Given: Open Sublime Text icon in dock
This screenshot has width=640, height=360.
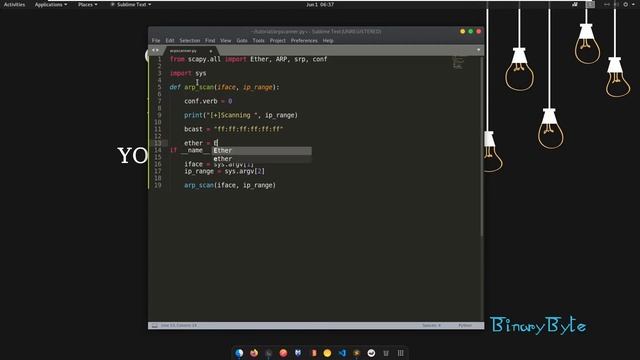Looking at the screenshot, I should pyautogui.click(x=357, y=353).
